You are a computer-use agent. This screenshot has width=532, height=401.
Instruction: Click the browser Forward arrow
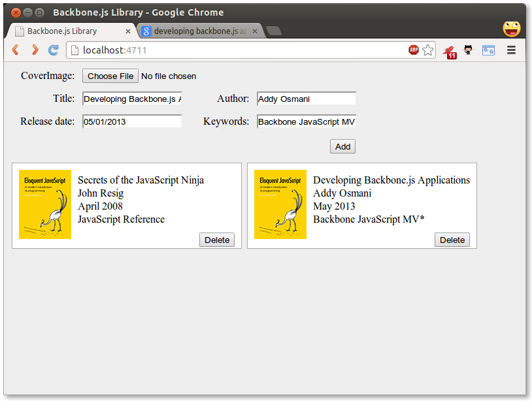coord(35,50)
